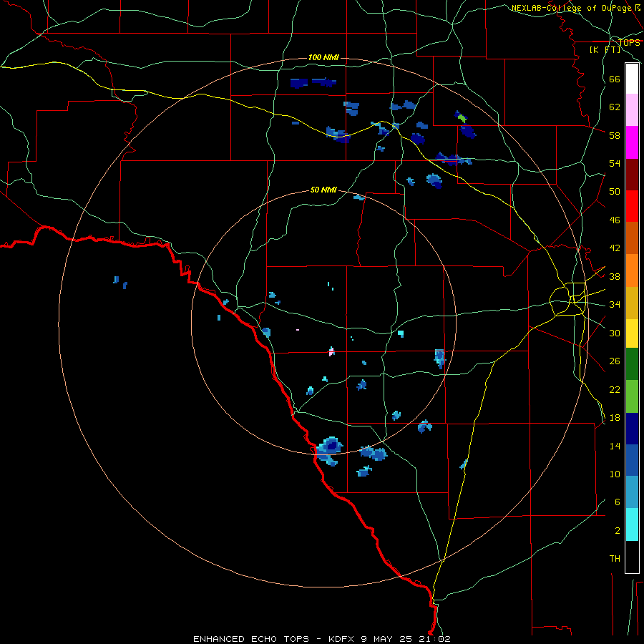Image resolution: width=644 pixels, height=644 pixels.
Task: Click the light green echo top inside the 100 NMI ring
Action: coord(462,118)
